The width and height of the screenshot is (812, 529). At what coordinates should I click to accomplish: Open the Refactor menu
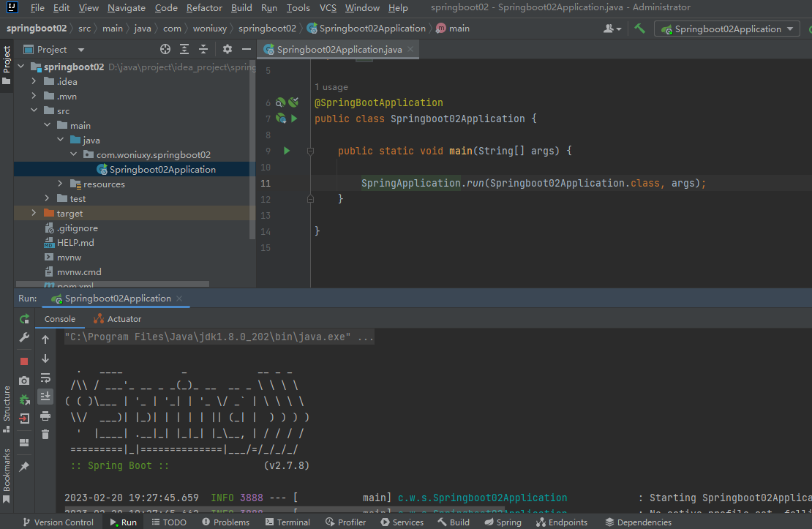point(204,8)
